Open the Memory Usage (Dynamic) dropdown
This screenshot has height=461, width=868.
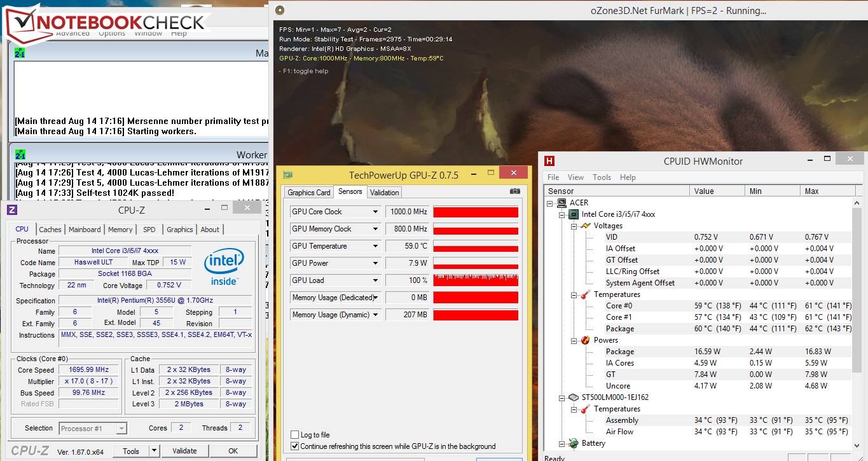pyautogui.click(x=376, y=315)
